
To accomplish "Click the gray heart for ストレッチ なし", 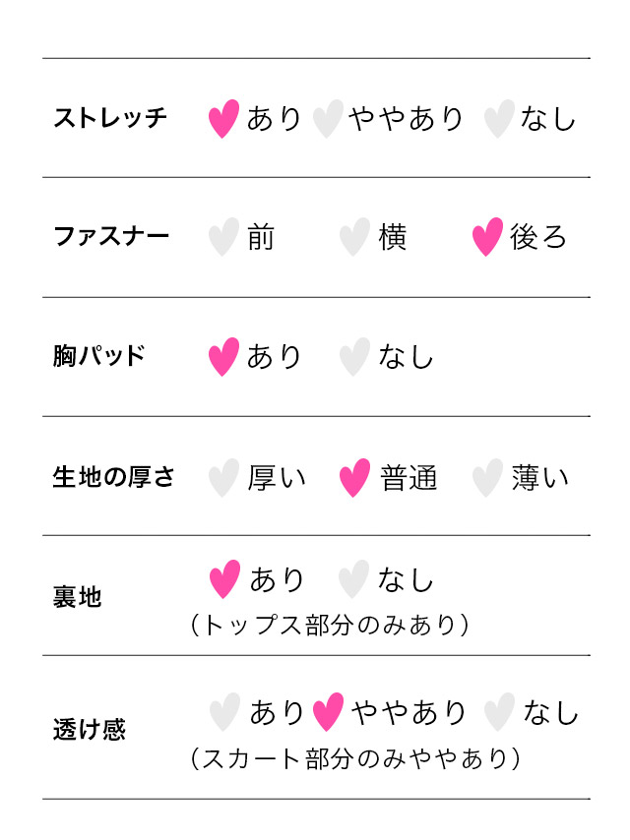I will point(500,119).
